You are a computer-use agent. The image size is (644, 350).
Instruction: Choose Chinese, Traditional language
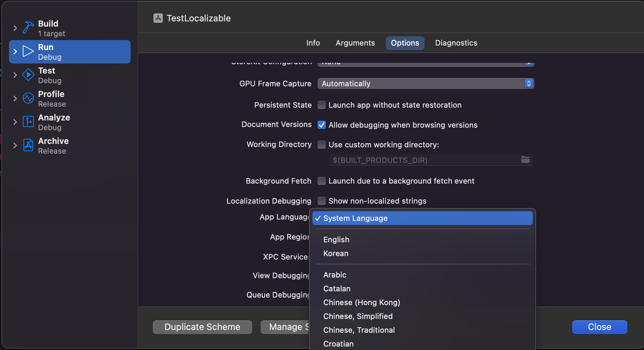tap(422, 330)
